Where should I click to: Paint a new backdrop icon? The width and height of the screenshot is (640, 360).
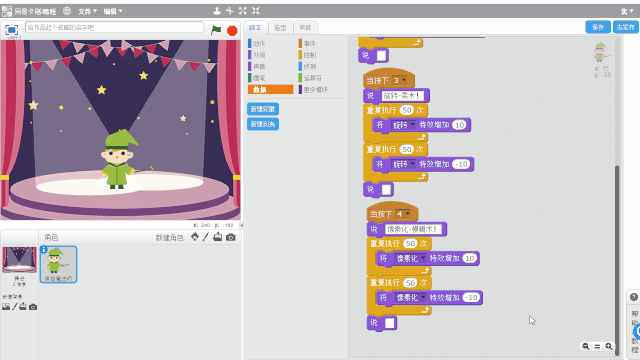coord(15,307)
